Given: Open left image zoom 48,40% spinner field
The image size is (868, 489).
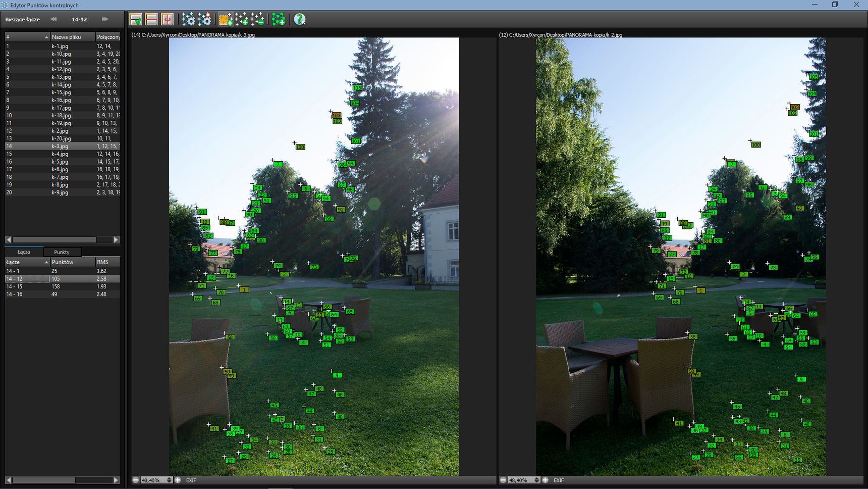Looking at the screenshot, I should 156,480.
